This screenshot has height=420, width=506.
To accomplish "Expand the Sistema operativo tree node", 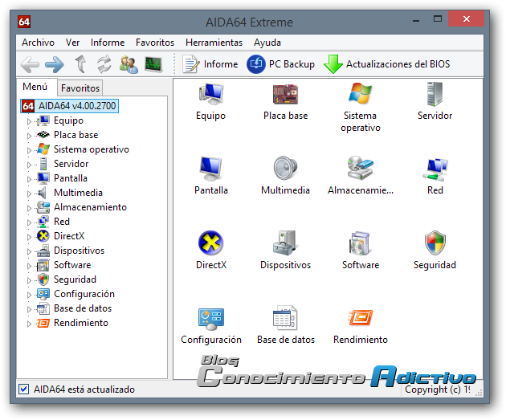I will [x=29, y=150].
